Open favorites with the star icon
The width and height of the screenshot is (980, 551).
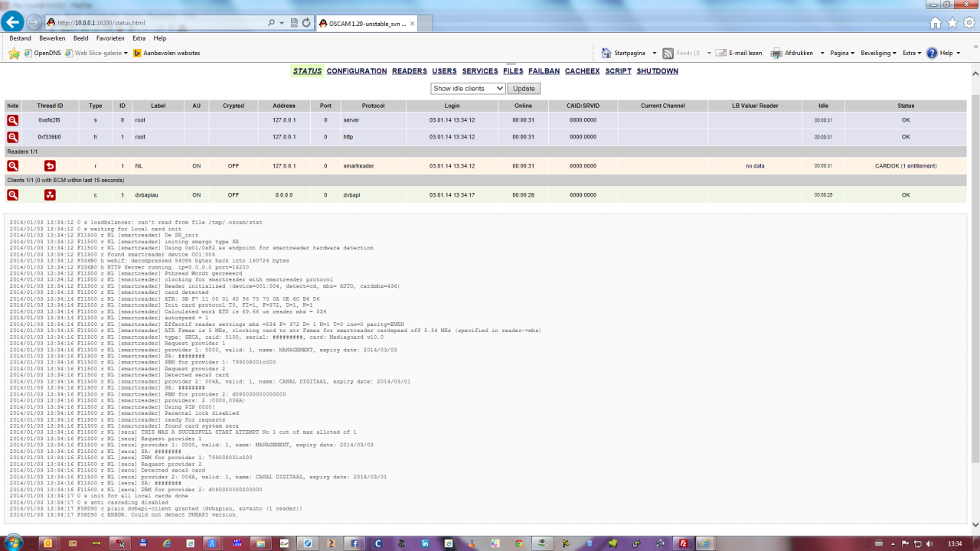[952, 23]
